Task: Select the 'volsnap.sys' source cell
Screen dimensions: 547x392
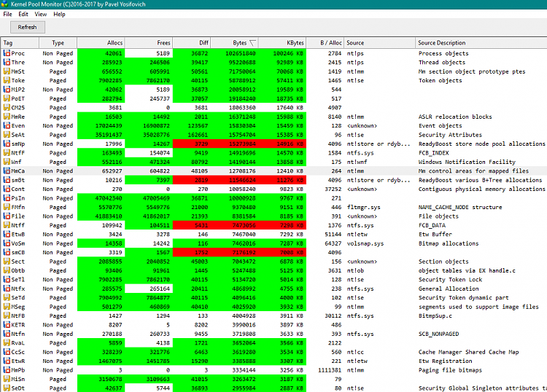Action: [x=365, y=243]
